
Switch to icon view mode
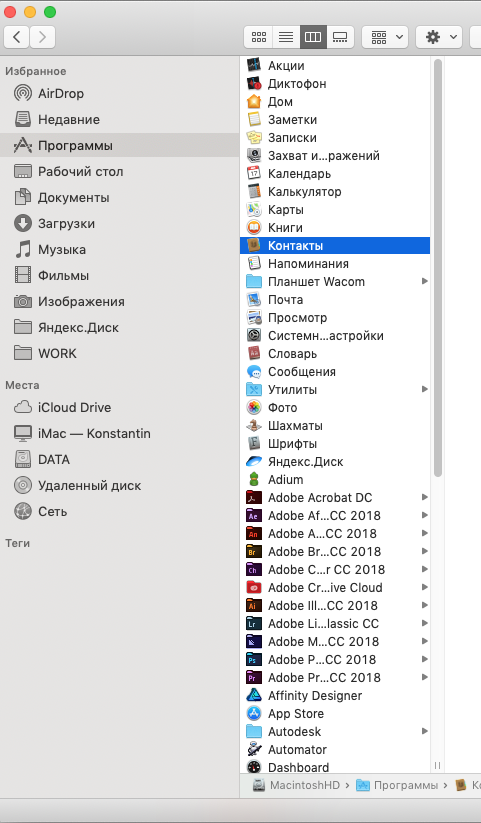tap(258, 37)
